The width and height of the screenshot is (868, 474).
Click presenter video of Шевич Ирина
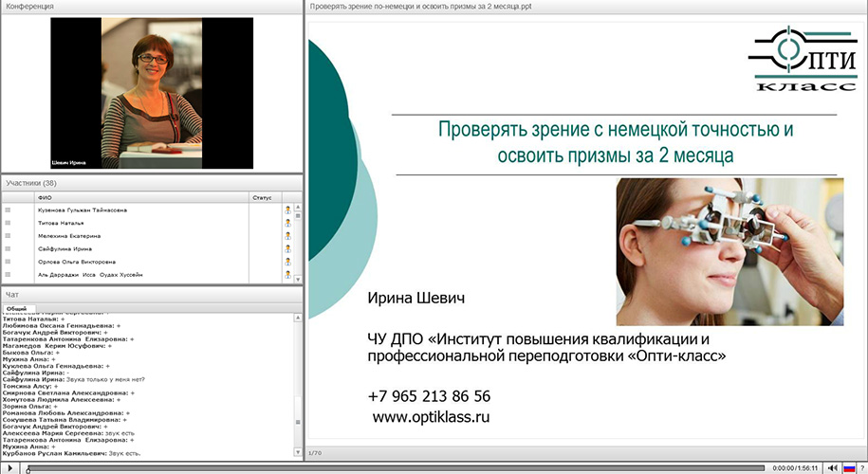pos(152,93)
